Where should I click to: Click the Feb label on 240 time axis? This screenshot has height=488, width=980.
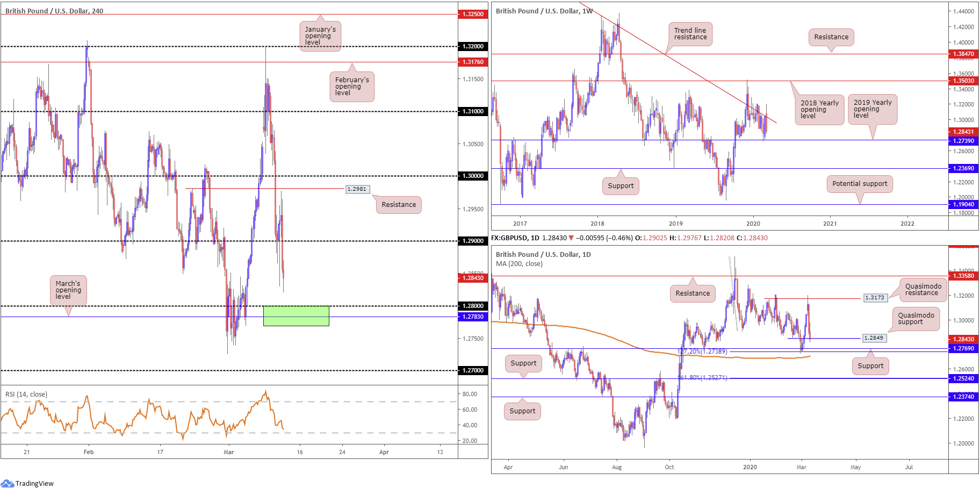tap(89, 452)
